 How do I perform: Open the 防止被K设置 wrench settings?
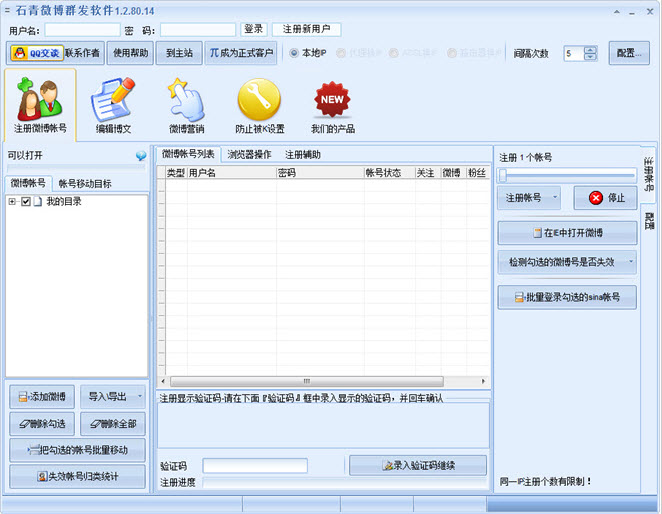pos(260,106)
